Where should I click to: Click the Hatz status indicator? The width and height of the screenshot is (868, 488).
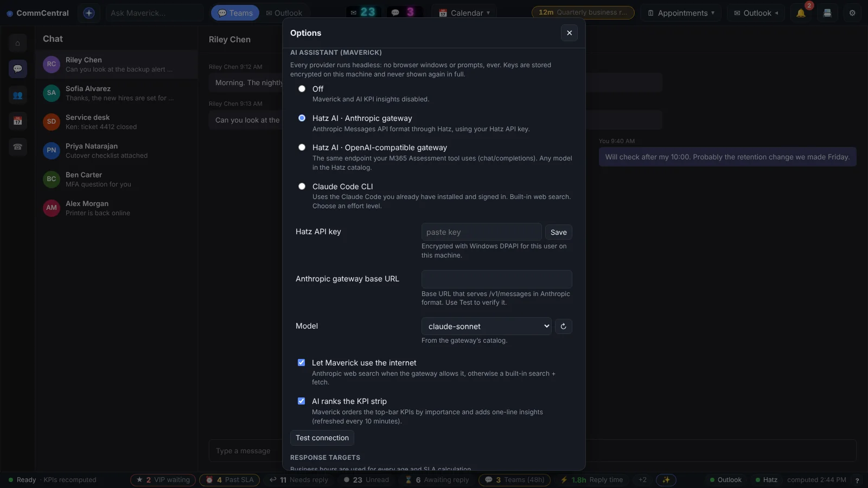pos(766,480)
